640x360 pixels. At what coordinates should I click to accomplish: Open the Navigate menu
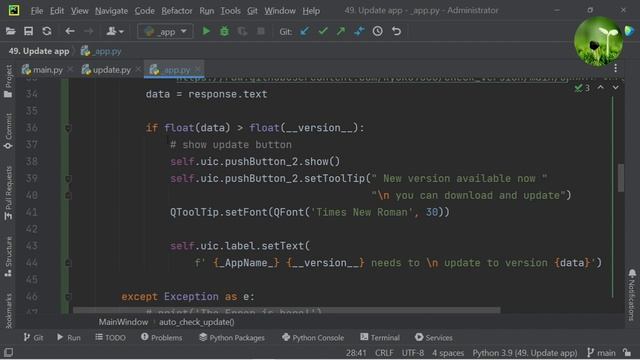[x=111, y=11]
